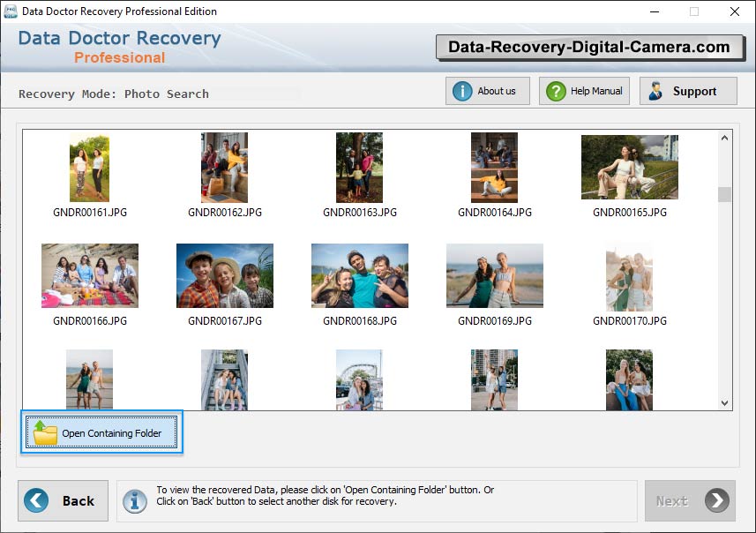Click file name GNDR00164.JPG
Image resolution: width=756 pixels, height=533 pixels.
(495, 213)
